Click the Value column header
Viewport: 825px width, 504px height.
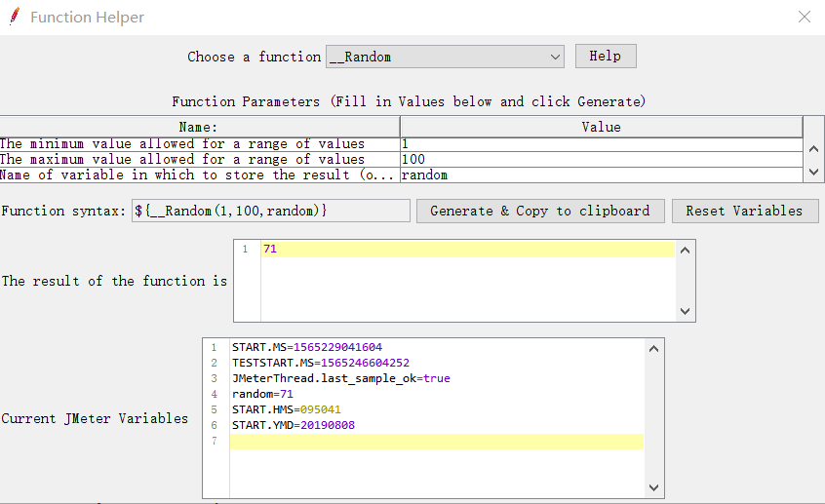click(602, 128)
